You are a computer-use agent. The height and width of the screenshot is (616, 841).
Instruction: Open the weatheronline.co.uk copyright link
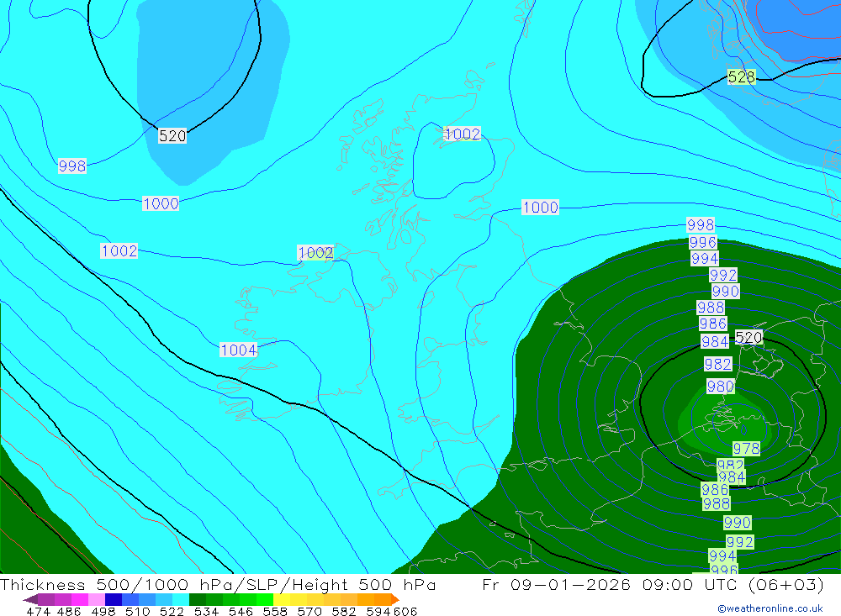(x=770, y=608)
